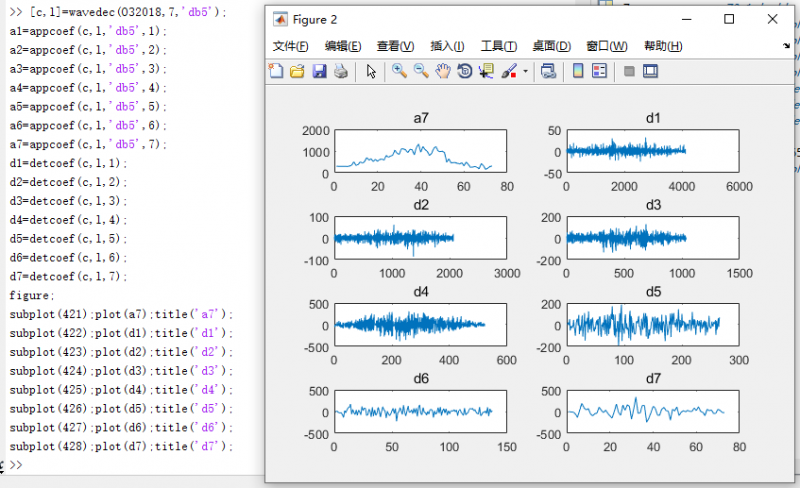
Task: Expand the Brush color dropdown arrow
Action: [x=524, y=72]
